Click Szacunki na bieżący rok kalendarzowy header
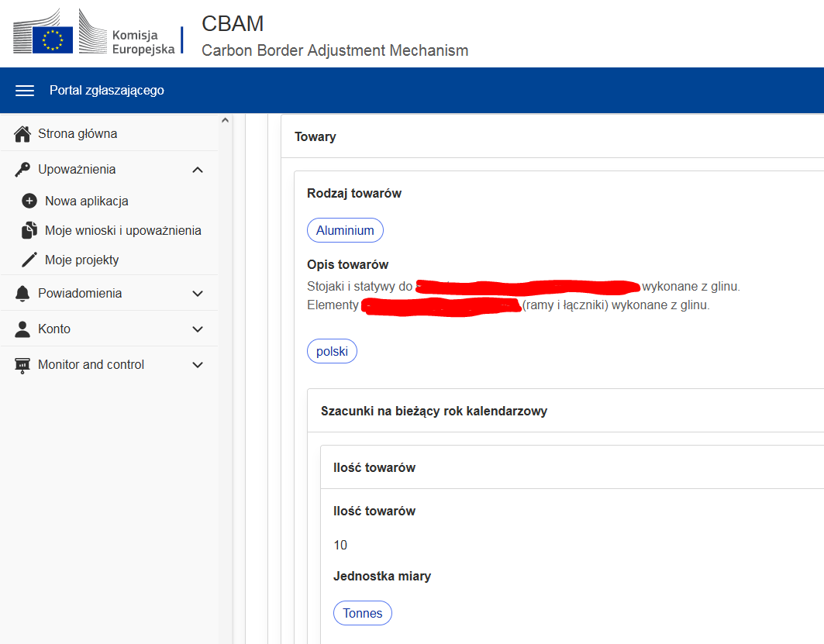The height and width of the screenshot is (644, 824). (434, 411)
